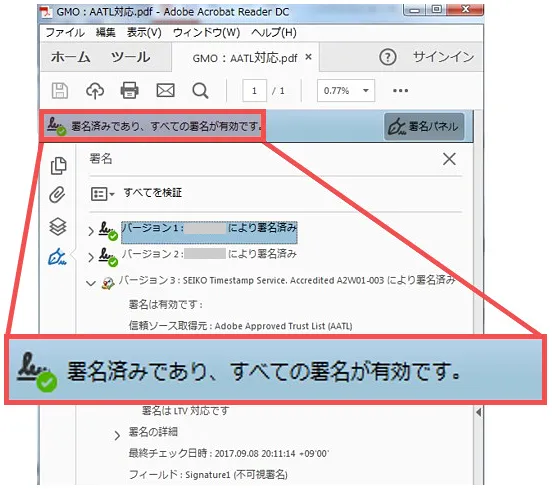552x489 pixels.
Task: Expand the バージョン 2 signature entry
Action: click(91, 257)
